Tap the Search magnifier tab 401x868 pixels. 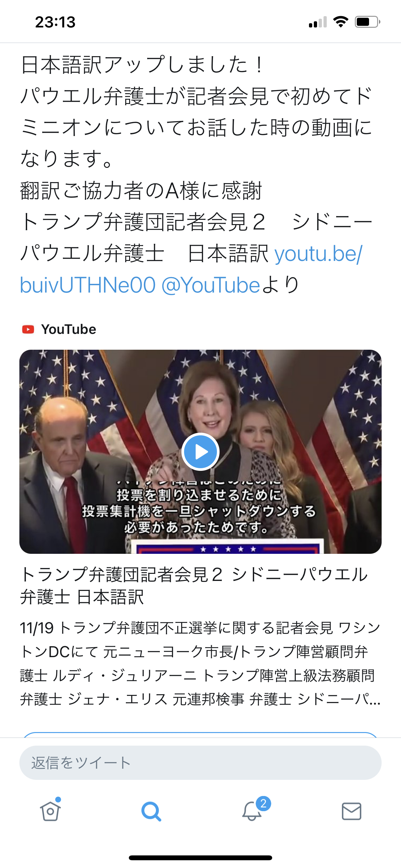point(151,811)
